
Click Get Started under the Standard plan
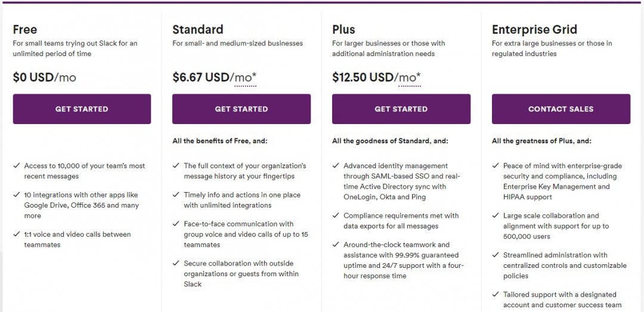pos(241,109)
